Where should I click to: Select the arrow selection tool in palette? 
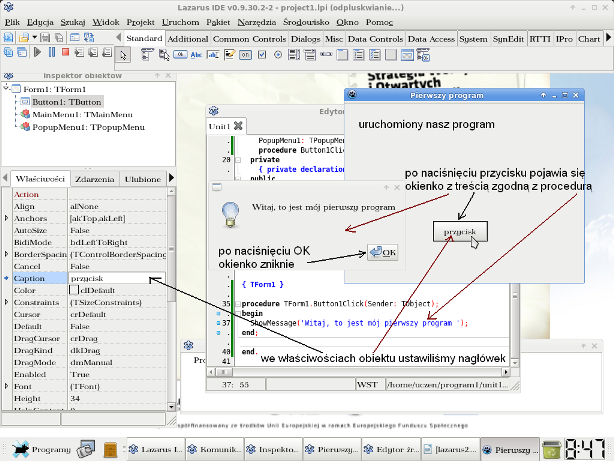coord(123,55)
